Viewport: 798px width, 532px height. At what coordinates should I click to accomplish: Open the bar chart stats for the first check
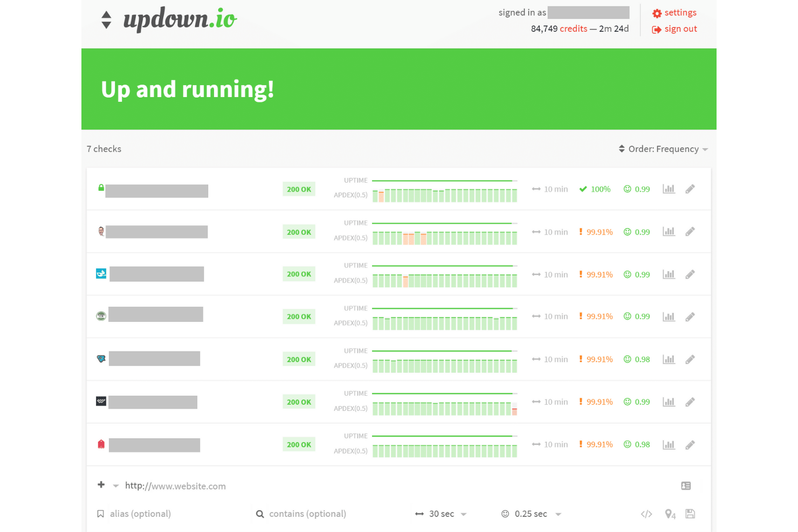pos(669,189)
